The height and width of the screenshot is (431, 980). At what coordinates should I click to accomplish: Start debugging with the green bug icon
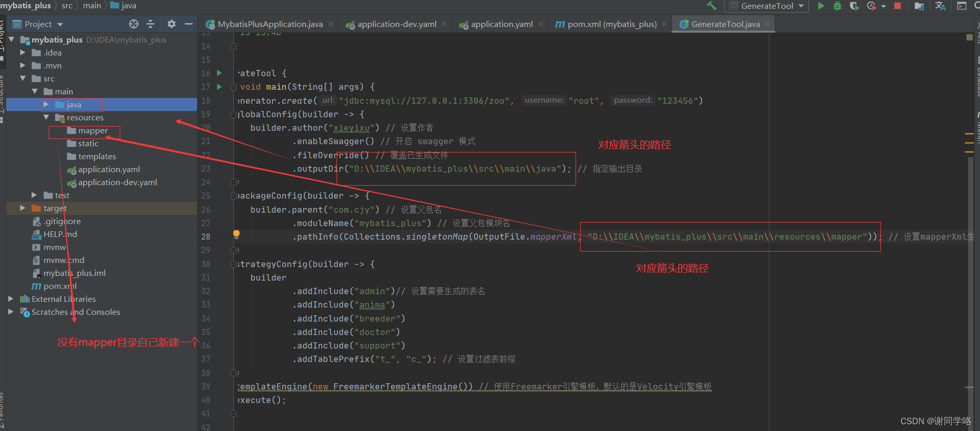point(837,6)
